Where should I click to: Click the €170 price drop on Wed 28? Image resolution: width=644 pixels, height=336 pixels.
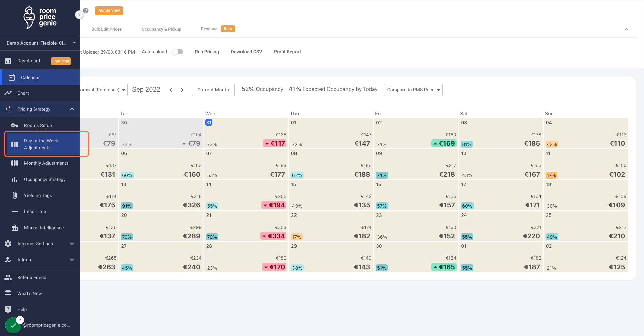coord(274,267)
